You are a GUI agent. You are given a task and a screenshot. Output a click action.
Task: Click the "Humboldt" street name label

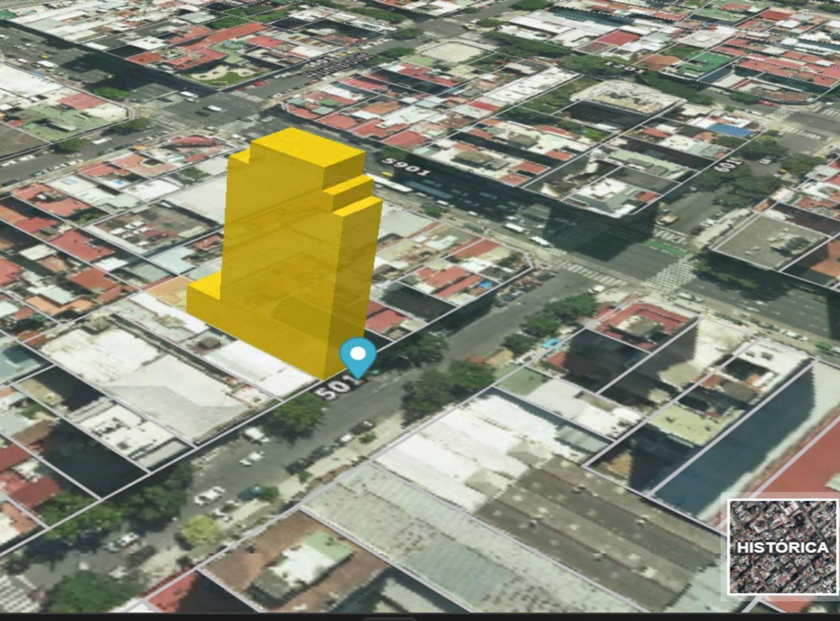[337, 66]
